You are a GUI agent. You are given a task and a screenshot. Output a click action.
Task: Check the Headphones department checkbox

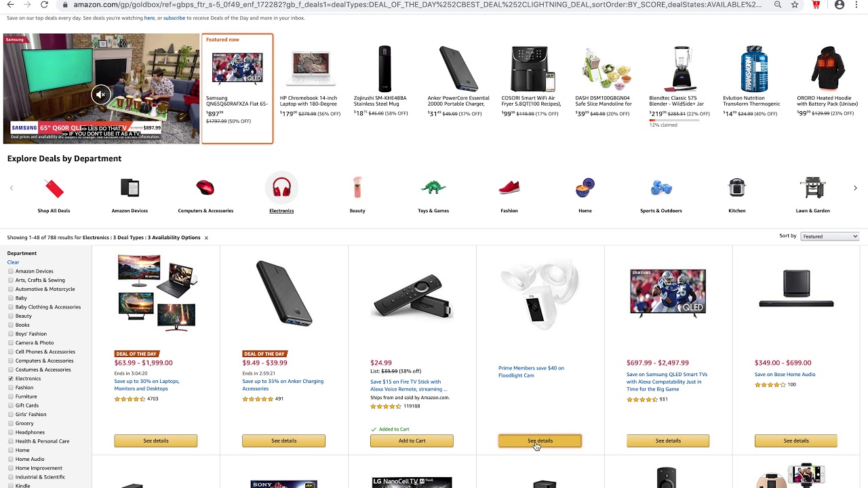11,432
